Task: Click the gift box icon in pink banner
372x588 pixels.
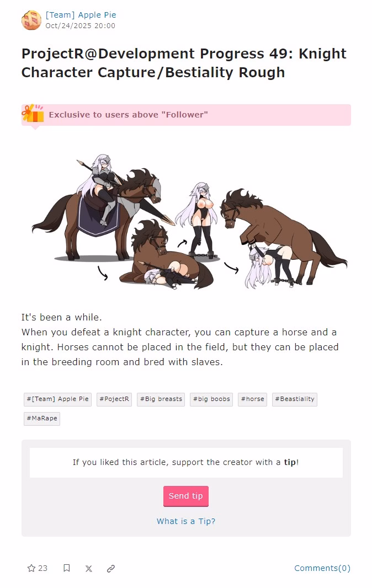Action: point(32,114)
